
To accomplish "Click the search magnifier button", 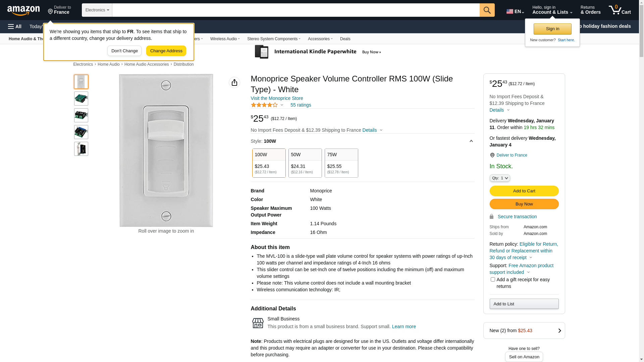I will pyautogui.click(x=487, y=10).
